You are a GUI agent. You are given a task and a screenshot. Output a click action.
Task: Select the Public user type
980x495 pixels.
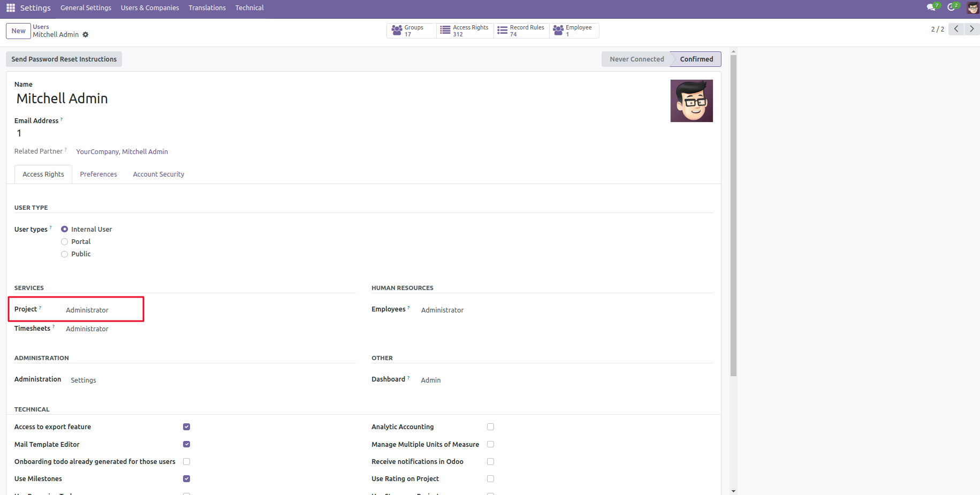tap(65, 254)
